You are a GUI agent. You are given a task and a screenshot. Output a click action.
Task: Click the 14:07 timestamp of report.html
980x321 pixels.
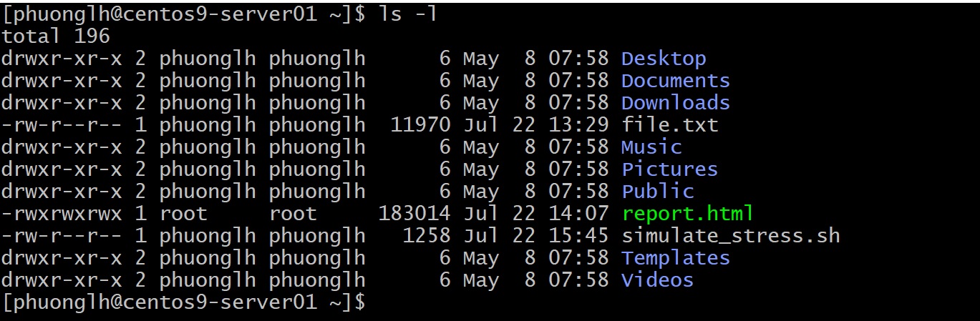(x=578, y=214)
